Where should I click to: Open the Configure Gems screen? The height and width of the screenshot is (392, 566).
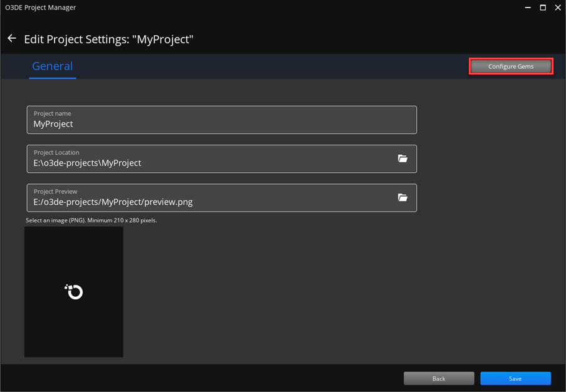point(511,66)
